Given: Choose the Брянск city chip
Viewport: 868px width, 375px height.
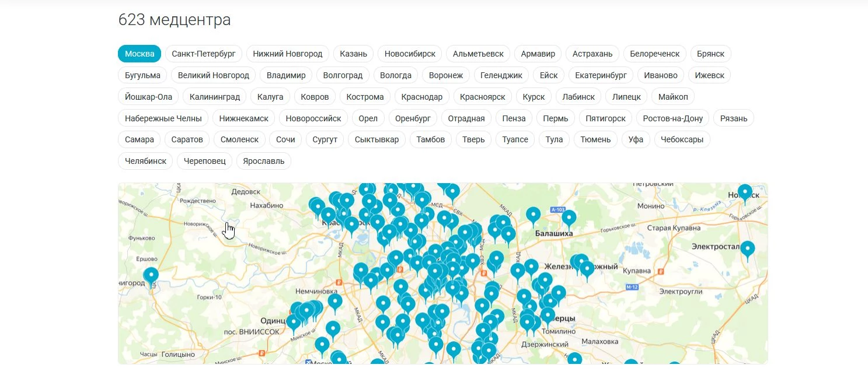Looking at the screenshot, I should 711,54.
